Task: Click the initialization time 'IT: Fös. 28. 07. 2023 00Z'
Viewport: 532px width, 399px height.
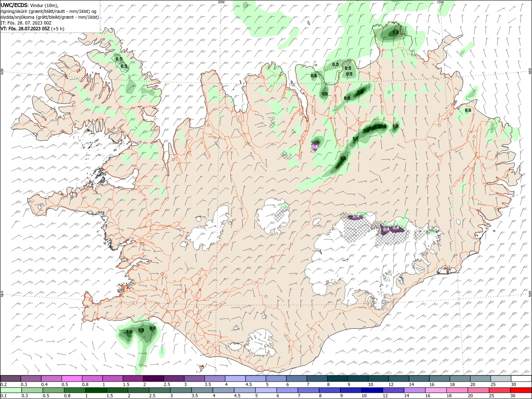Action: [x=26, y=23]
